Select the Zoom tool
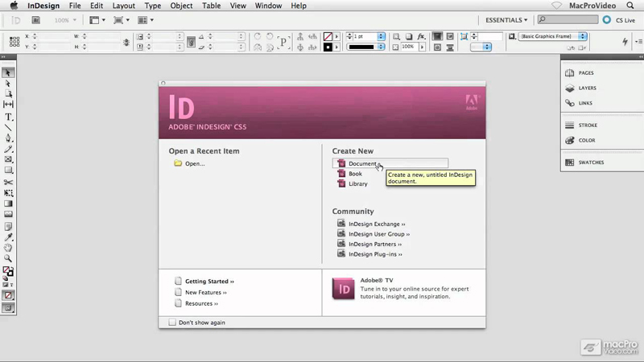This screenshot has height=362, width=644. [x=8, y=258]
